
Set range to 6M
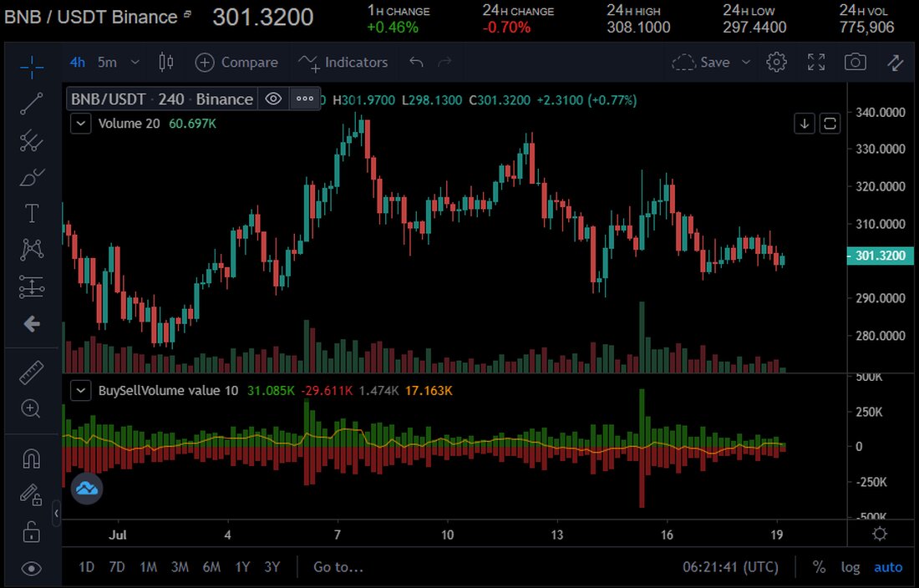point(211,567)
